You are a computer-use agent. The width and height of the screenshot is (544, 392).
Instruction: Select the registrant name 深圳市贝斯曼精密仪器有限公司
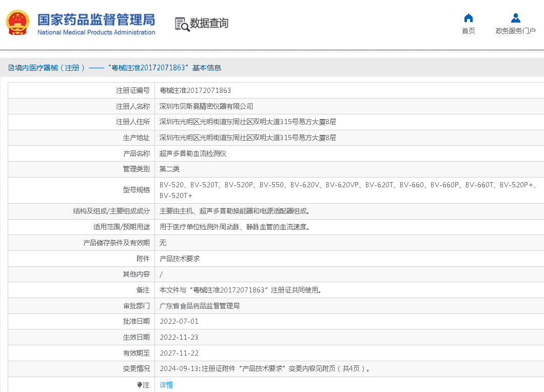pyautogui.click(x=206, y=106)
